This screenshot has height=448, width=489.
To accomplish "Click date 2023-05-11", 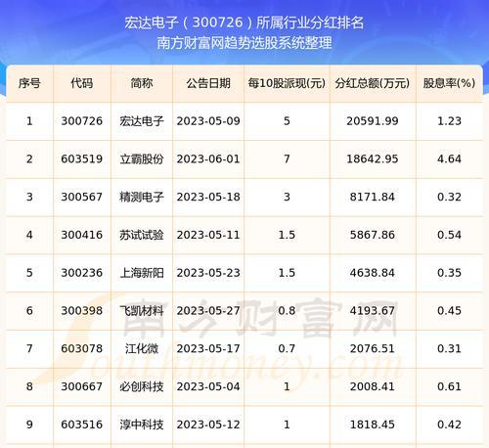I will pyautogui.click(x=208, y=235).
